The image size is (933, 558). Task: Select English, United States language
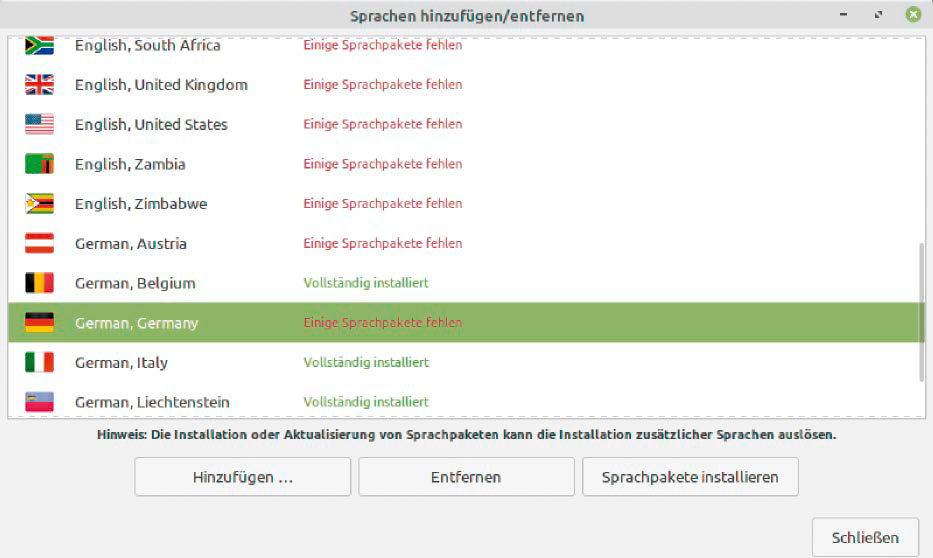coord(464,124)
